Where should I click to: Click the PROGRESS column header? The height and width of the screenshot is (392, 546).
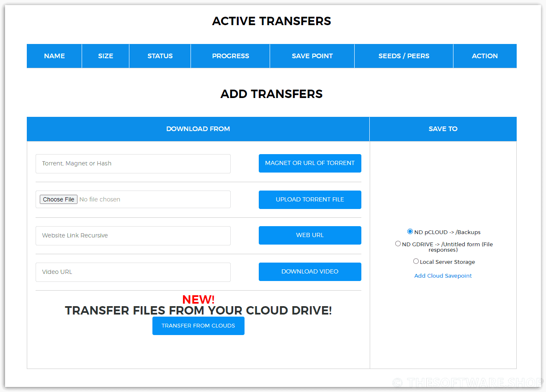click(x=230, y=56)
